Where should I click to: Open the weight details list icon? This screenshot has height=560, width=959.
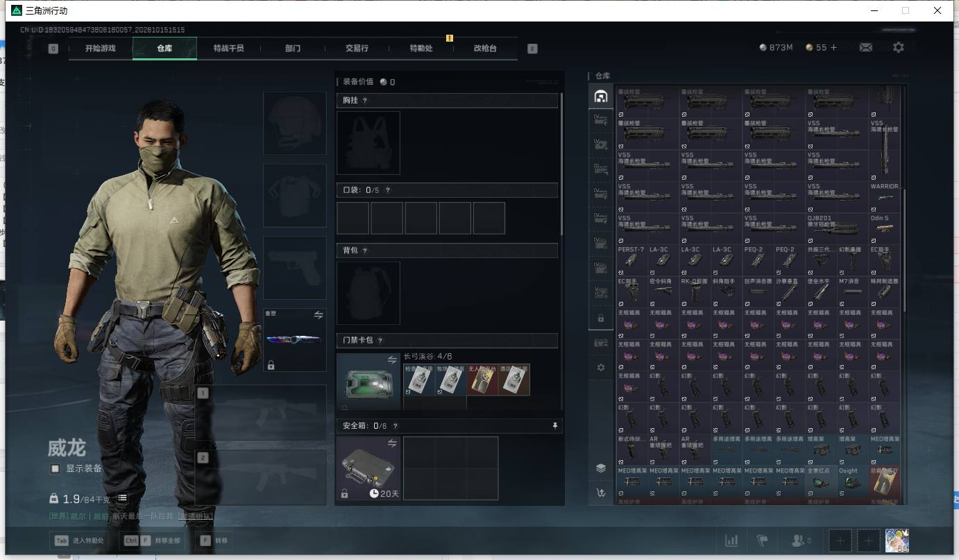(122, 498)
